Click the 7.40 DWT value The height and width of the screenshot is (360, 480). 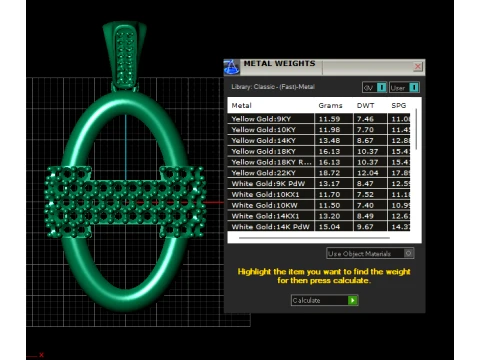pyautogui.click(x=365, y=205)
